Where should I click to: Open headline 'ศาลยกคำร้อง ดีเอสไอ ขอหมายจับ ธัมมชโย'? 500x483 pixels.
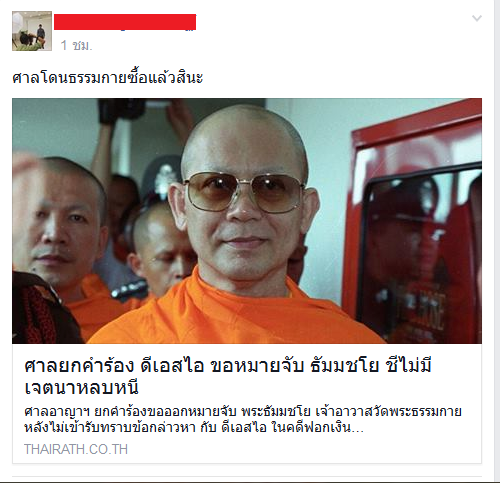[228, 366]
